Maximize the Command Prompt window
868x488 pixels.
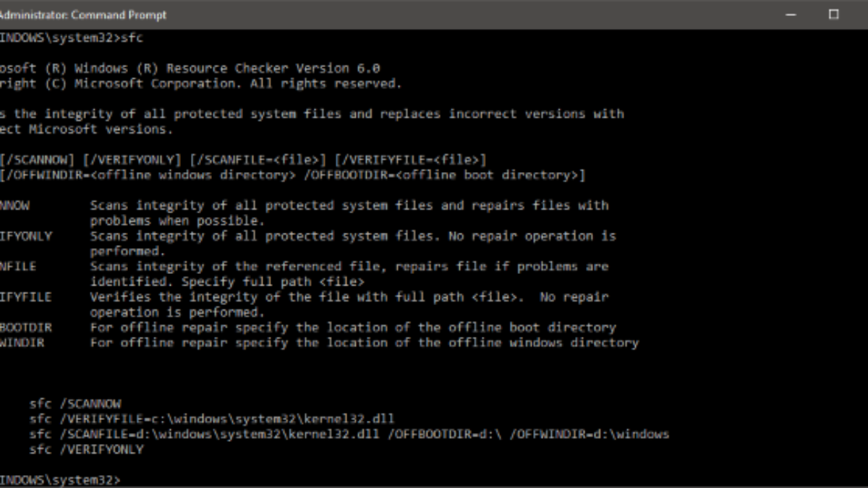tap(834, 14)
